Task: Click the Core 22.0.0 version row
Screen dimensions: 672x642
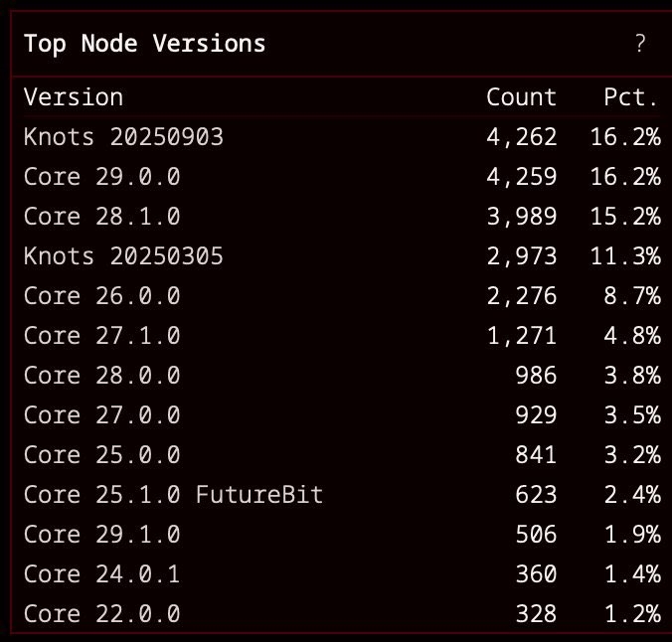Action: (x=101, y=614)
